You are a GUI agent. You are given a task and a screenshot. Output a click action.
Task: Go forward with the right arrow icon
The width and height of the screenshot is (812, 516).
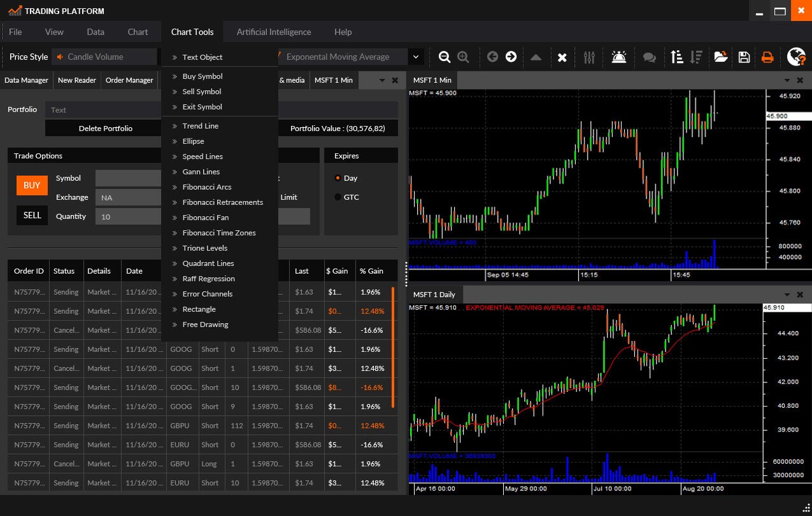tap(511, 57)
